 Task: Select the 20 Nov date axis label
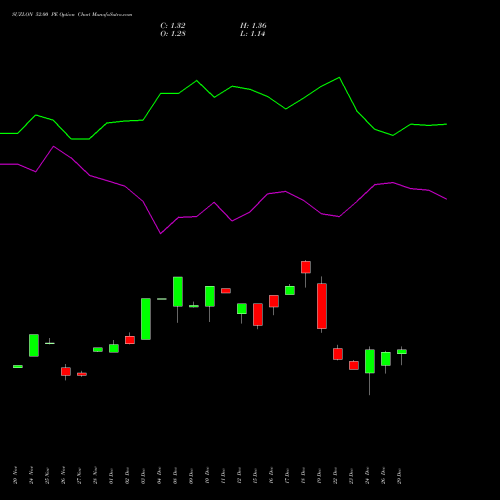pyautogui.click(x=15, y=476)
